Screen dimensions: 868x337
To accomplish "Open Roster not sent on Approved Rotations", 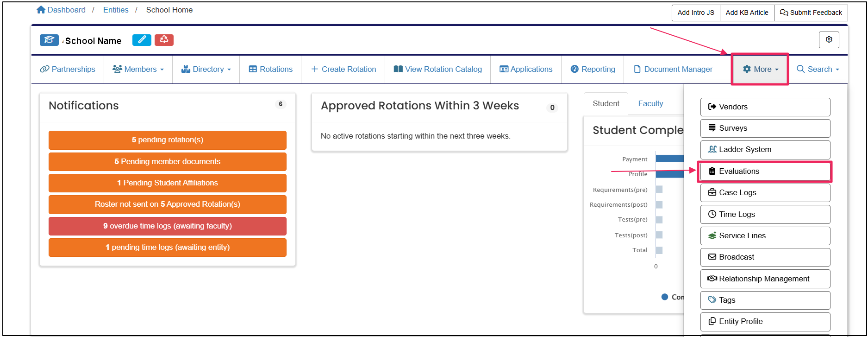I will (168, 204).
